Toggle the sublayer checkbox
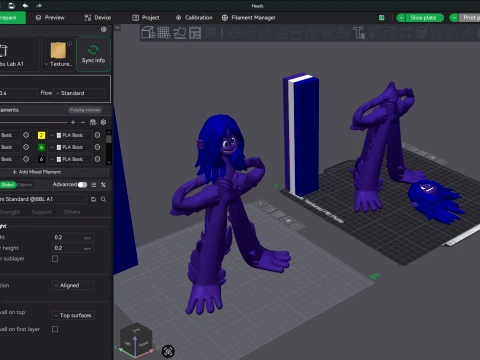The width and height of the screenshot is (480, 360). [x=55, y=259]
